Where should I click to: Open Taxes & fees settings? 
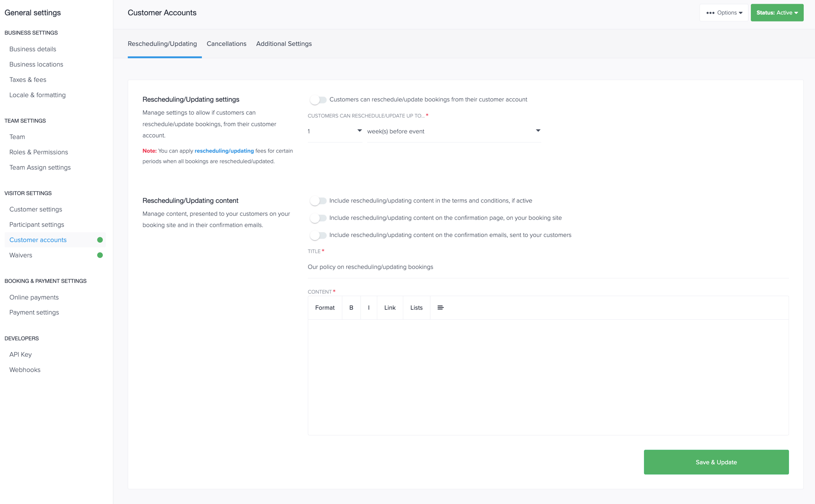[28, 80]
